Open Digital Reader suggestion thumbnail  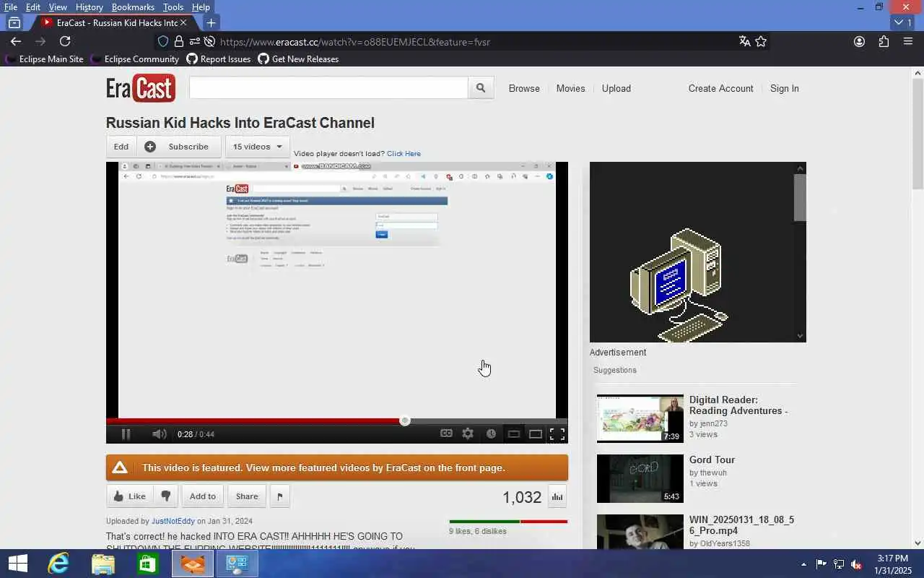640,418
